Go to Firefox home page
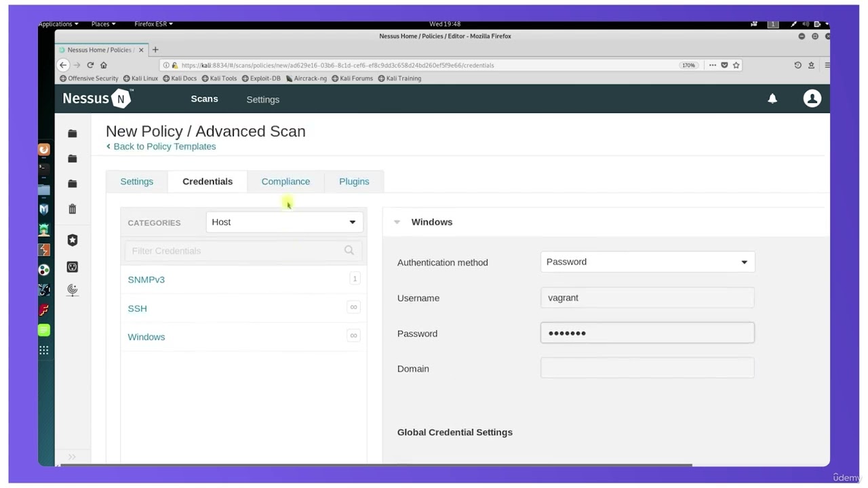 click(x=104, y=65)
